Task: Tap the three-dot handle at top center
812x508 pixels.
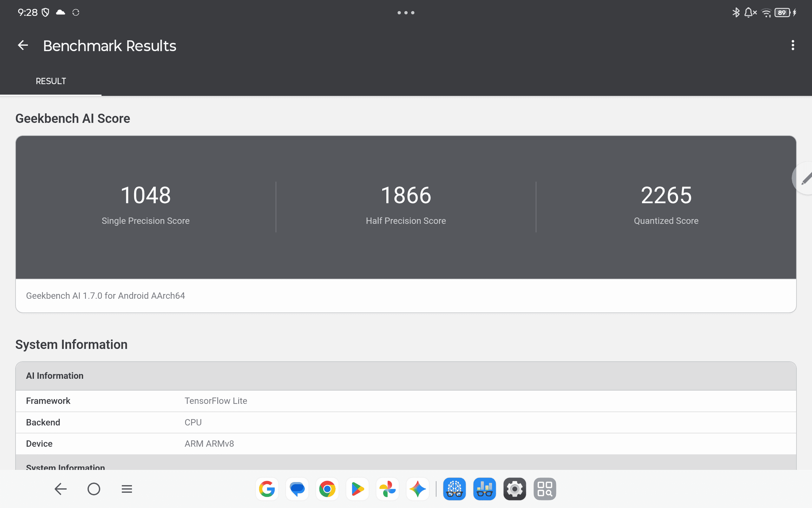Action: click(x=406, y=12)
